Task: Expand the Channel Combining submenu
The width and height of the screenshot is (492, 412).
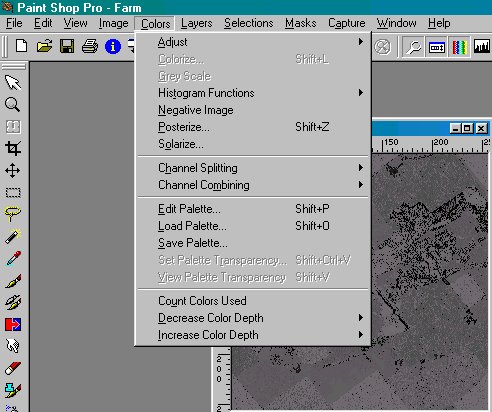Action: pyautogui.click(x=253, y=185)
